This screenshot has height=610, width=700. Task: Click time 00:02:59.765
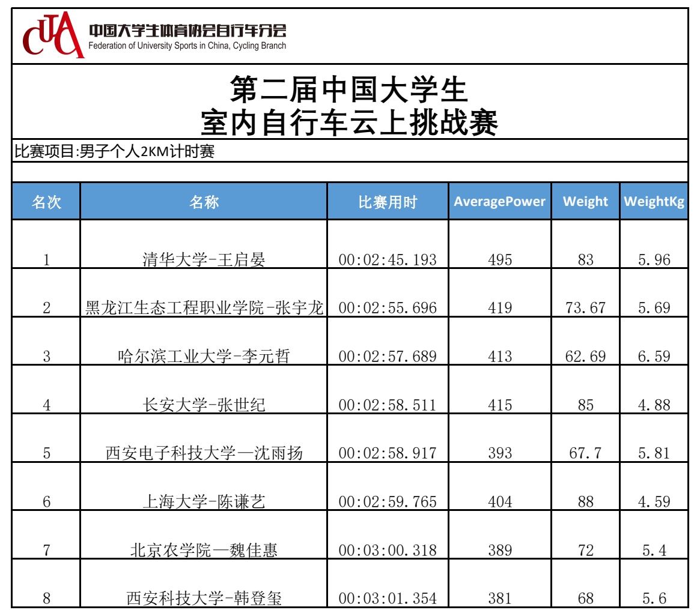point(388,502)
